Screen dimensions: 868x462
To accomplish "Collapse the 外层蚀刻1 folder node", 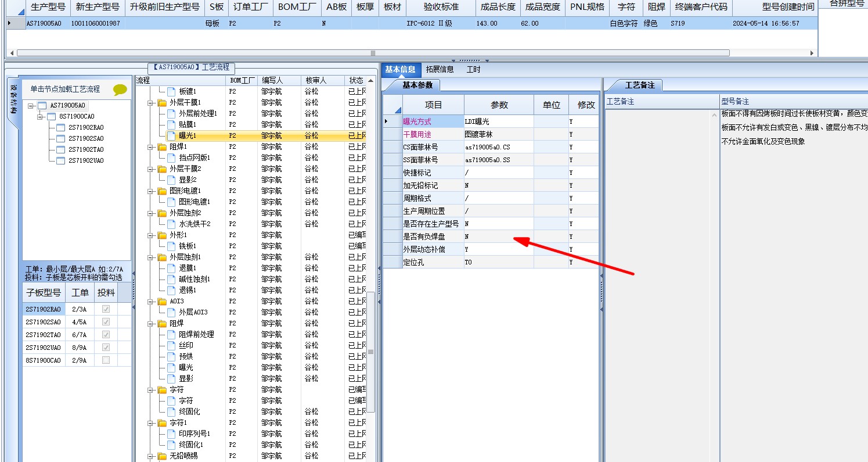I will (151, 257).
